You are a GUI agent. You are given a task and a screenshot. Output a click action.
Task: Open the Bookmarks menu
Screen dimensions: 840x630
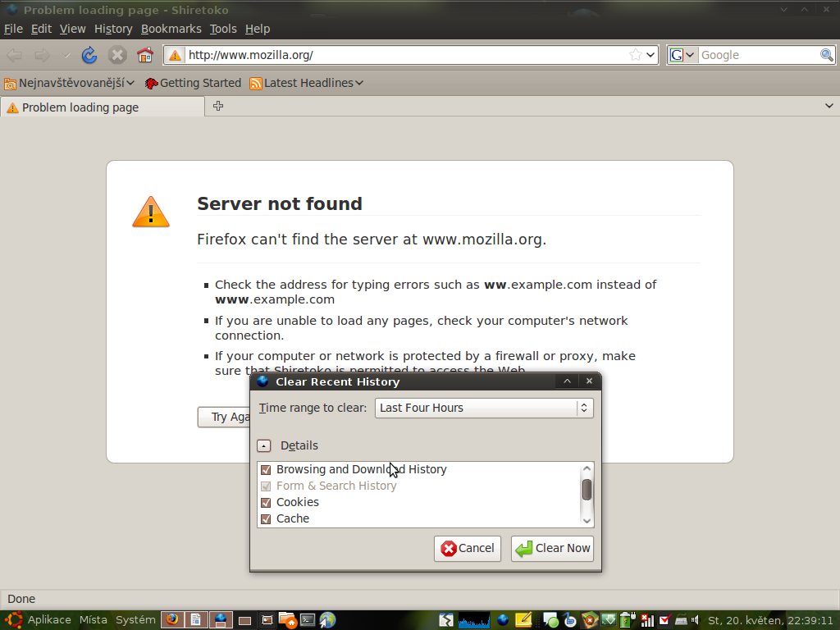coord(171,29)
